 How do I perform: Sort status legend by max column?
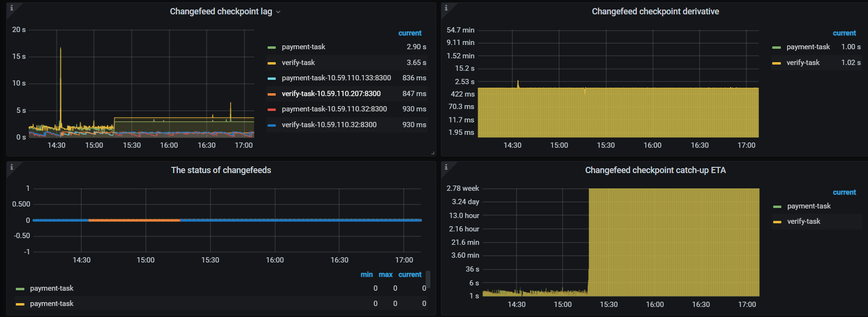[385, 274]
